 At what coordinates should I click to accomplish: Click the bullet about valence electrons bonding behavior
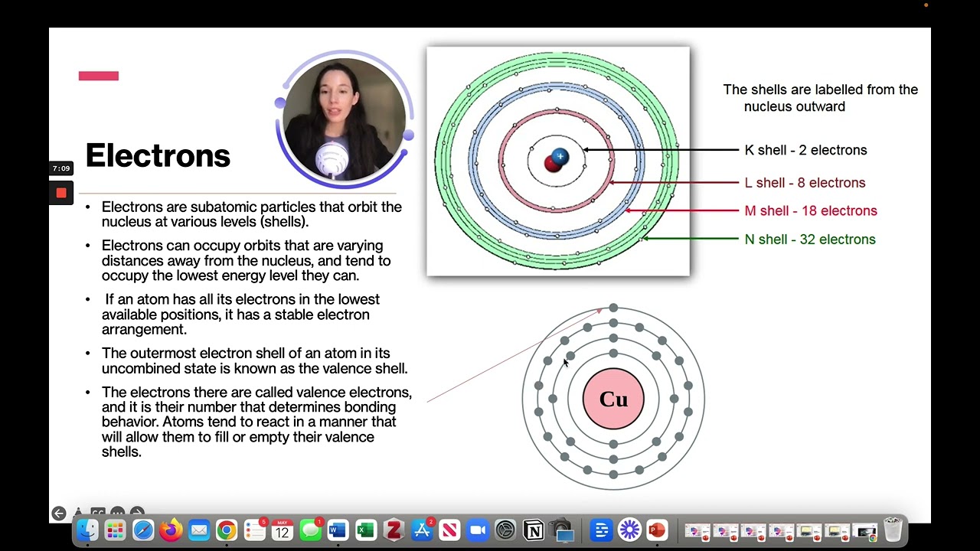pyautogui.click(x=256, y=422)
